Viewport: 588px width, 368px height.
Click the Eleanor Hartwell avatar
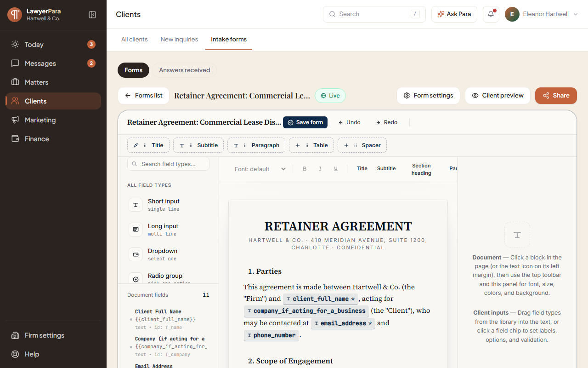point(512,14)
